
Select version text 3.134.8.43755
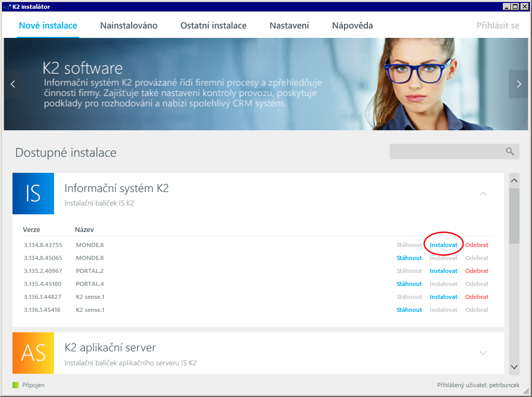pos(43,245)
